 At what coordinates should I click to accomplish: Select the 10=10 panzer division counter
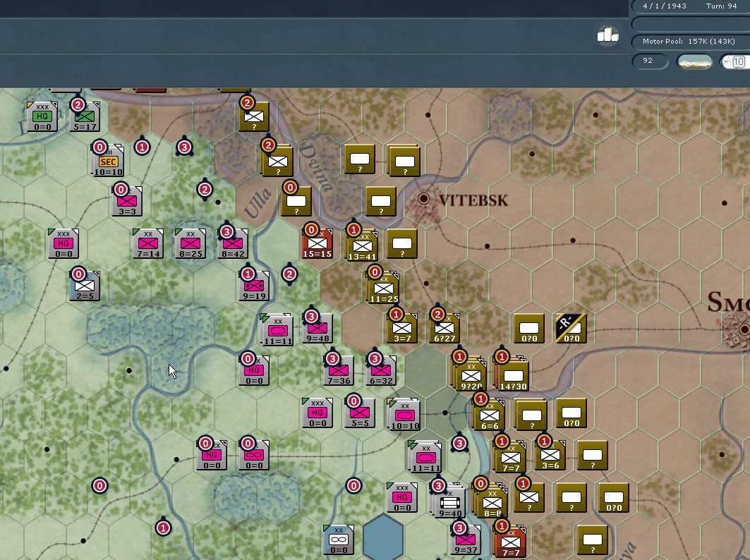coord(405,415)
